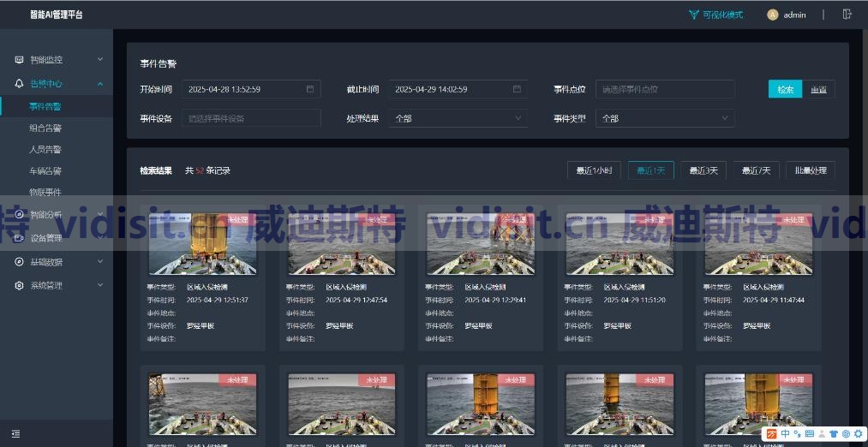
Task: Collapse the sidebar using bottom-left menu icon
Action: coord(16,433)
